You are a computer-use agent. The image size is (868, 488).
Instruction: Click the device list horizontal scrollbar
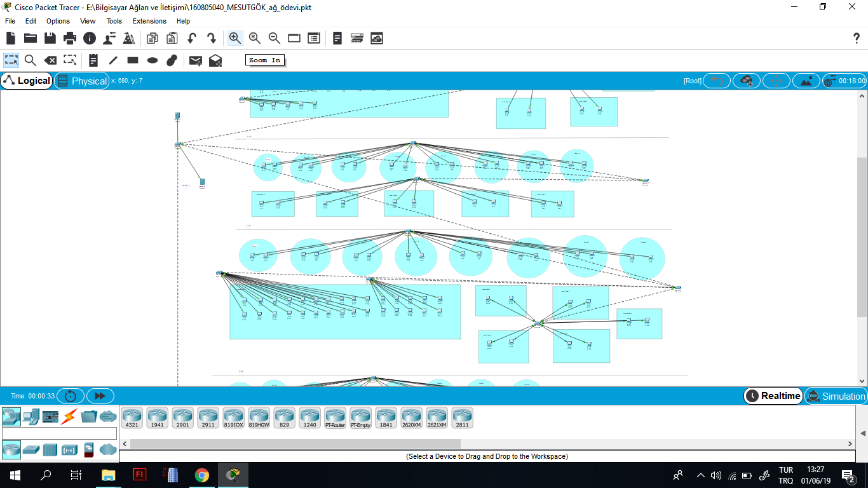tap(295, 444)
